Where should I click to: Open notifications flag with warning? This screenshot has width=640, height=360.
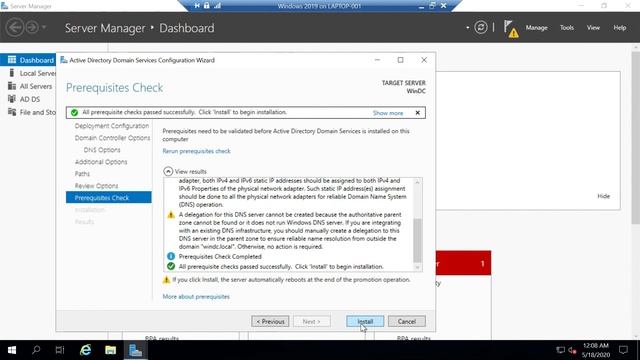coord(510,29)
